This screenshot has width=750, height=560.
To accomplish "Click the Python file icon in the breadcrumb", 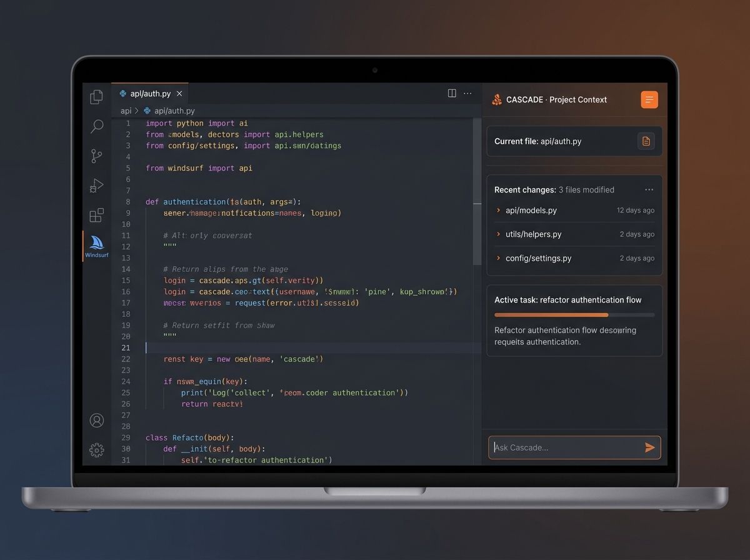I will (147, 111).
